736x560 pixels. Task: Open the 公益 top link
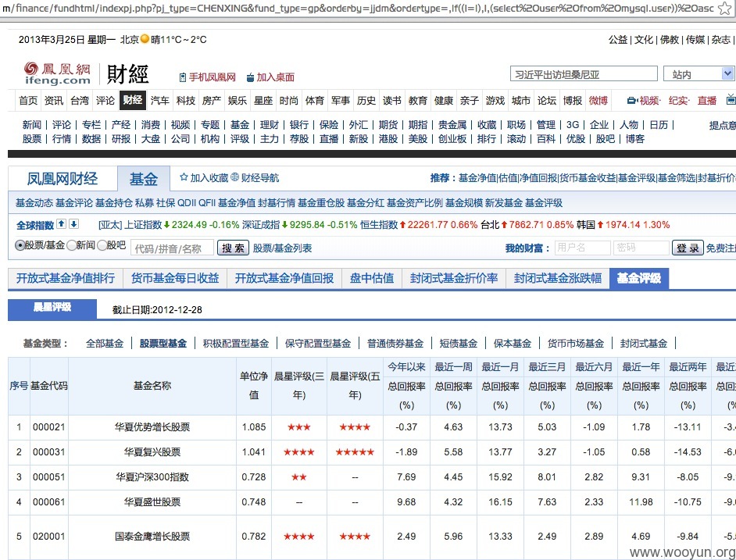618,39
